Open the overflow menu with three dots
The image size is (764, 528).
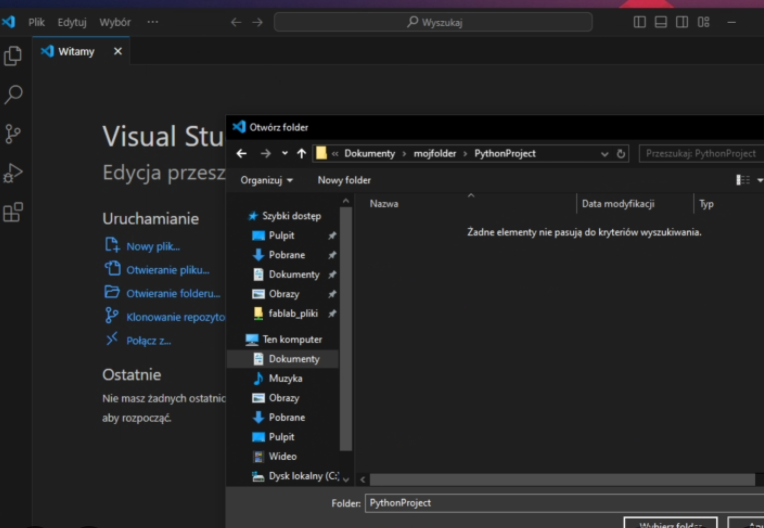(x=153, y=22)
